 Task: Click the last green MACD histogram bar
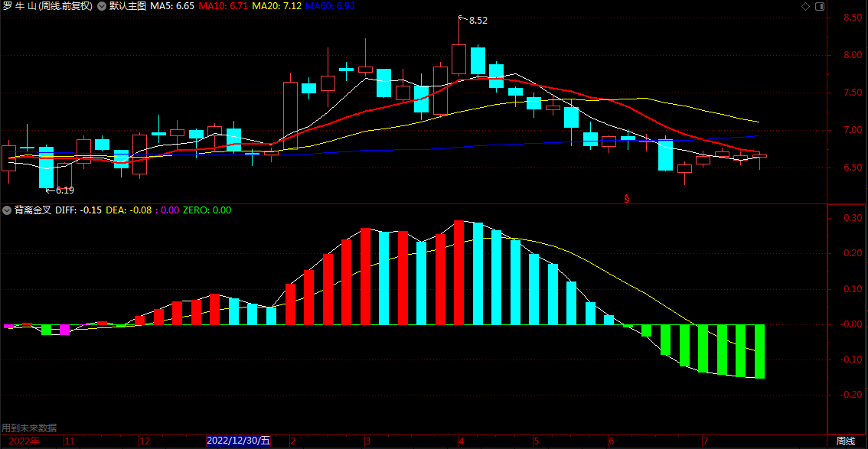point(759,352)
